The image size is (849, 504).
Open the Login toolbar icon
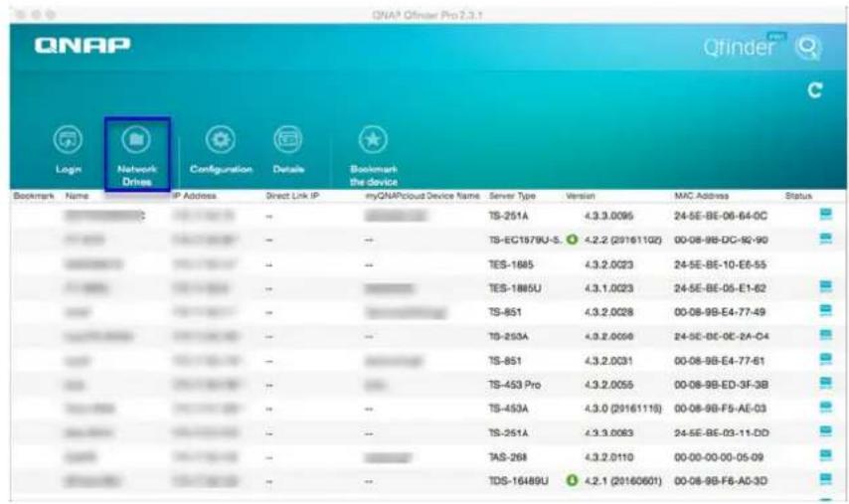pyautogui.click(x=69, y=139)
